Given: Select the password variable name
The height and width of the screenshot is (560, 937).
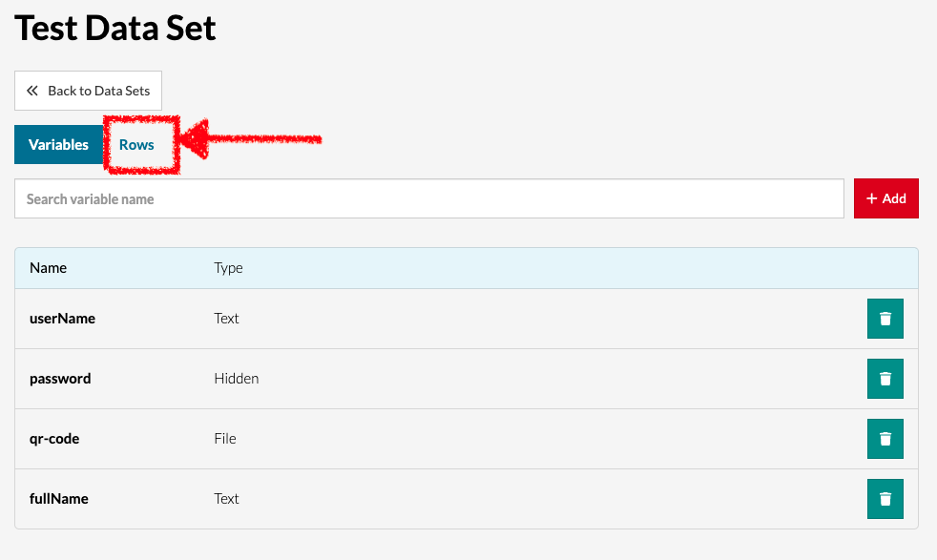Looking at the screenshot, I should point(60,379).
